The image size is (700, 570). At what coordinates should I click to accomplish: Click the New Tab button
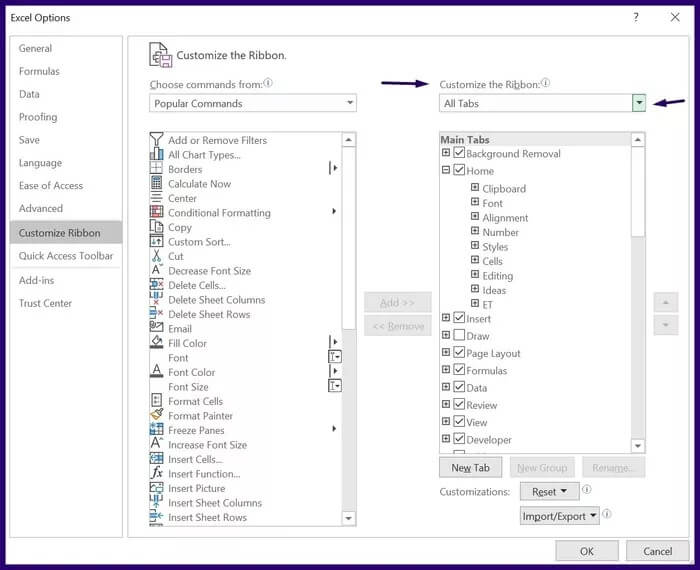(470, 467)
